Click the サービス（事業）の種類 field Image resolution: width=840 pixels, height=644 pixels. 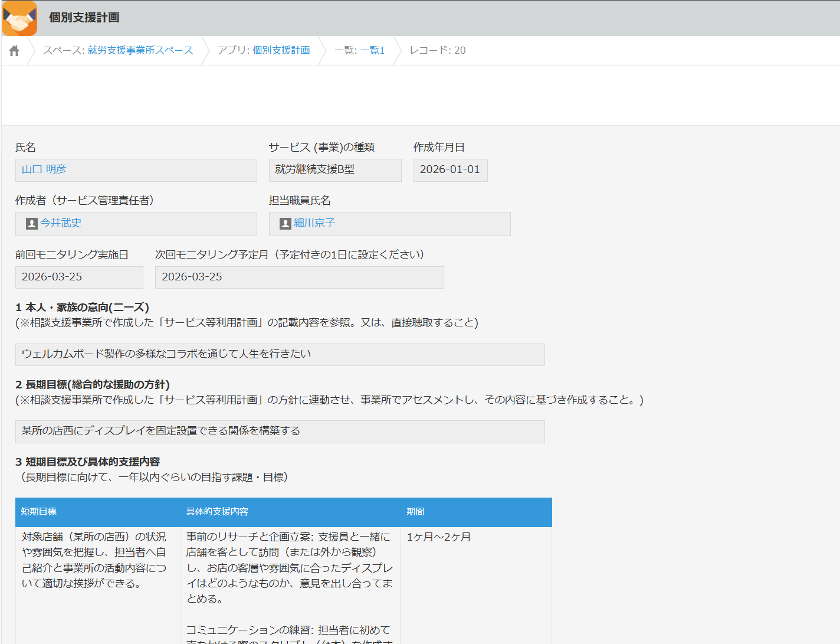pyautogui.click(x=334, y=170)
